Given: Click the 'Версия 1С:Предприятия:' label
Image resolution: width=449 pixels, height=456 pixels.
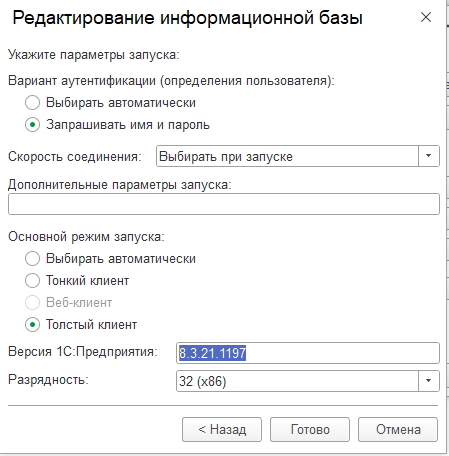Looking at the screenshot, I should [83, 352].
